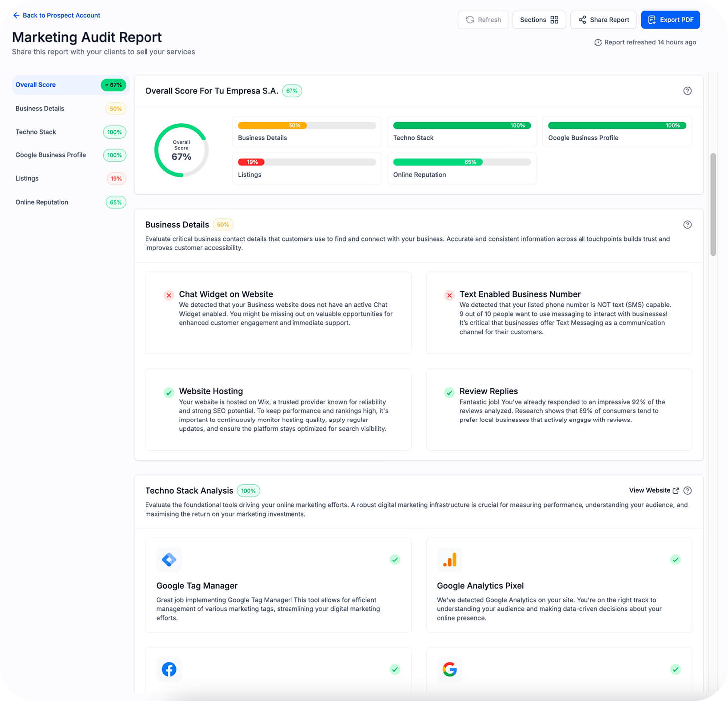Image resolution: width=728 pixels, height=701 pixels.
Task: Click help icon beside View Website
Action: [687, 491]
